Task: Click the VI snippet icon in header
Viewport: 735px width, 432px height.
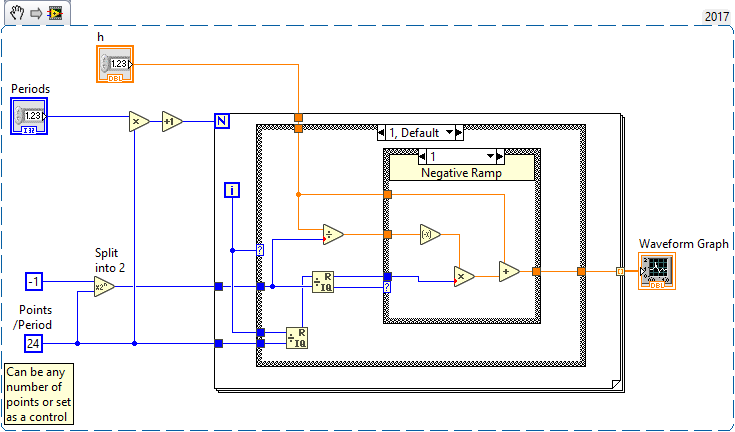Action: point(55,13)
